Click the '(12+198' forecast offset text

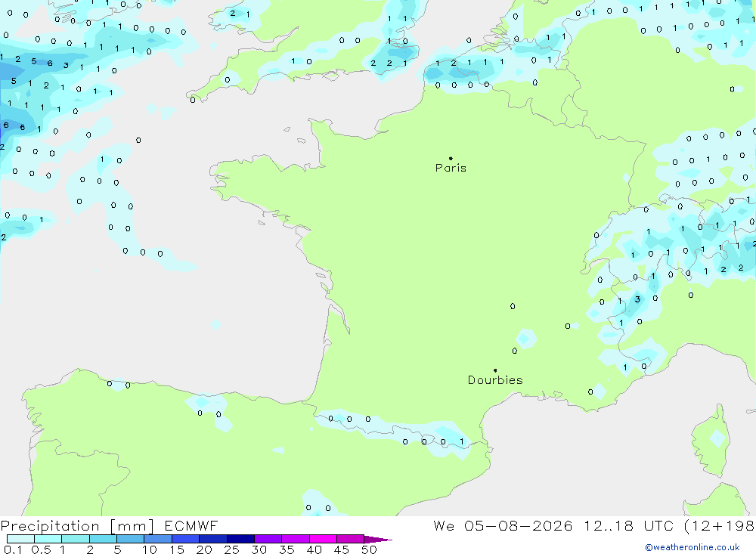pos(720,526)
